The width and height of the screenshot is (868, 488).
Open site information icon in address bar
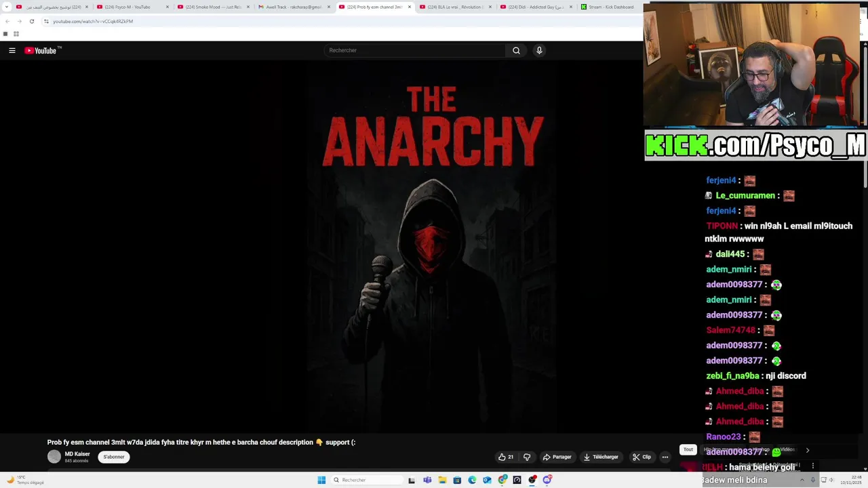[46, 21]
